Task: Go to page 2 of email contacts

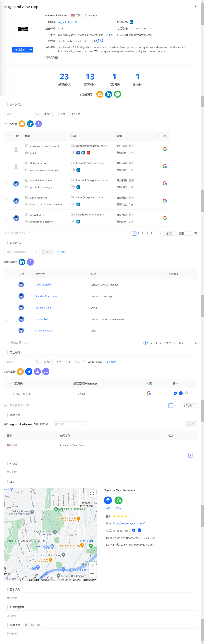Action: pos(138,233)
